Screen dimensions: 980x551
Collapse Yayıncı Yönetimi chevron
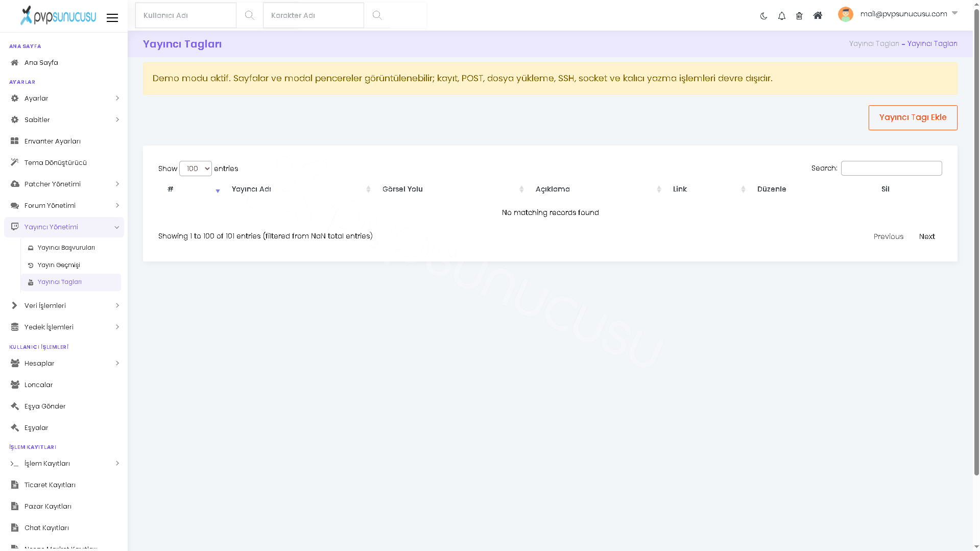tap(116, 228)
